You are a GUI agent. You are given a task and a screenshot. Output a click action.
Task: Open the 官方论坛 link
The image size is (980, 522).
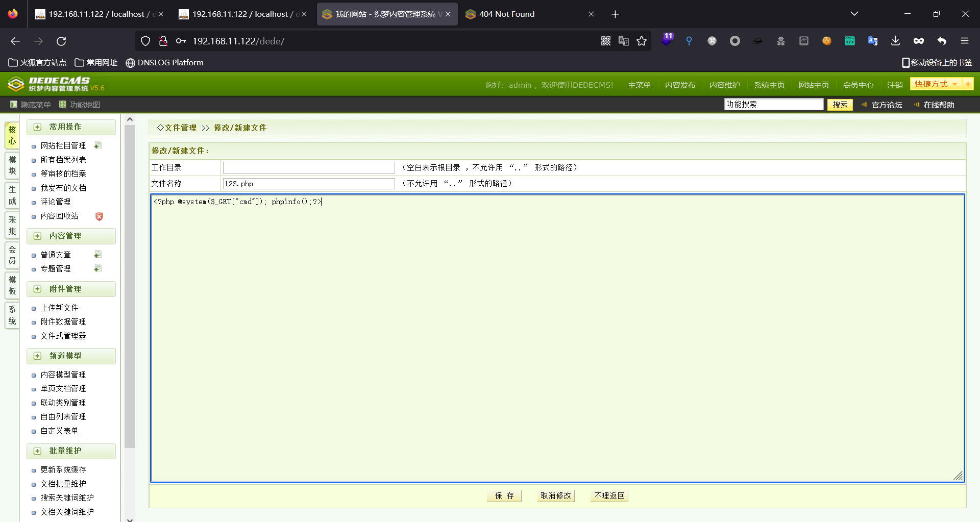click(887, 105)
